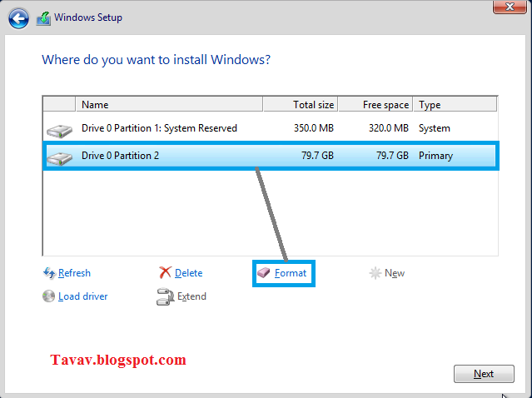Sort by Type column header
Image resolution: width=532 pixels, height=398 pixels.
pos(455,105)
